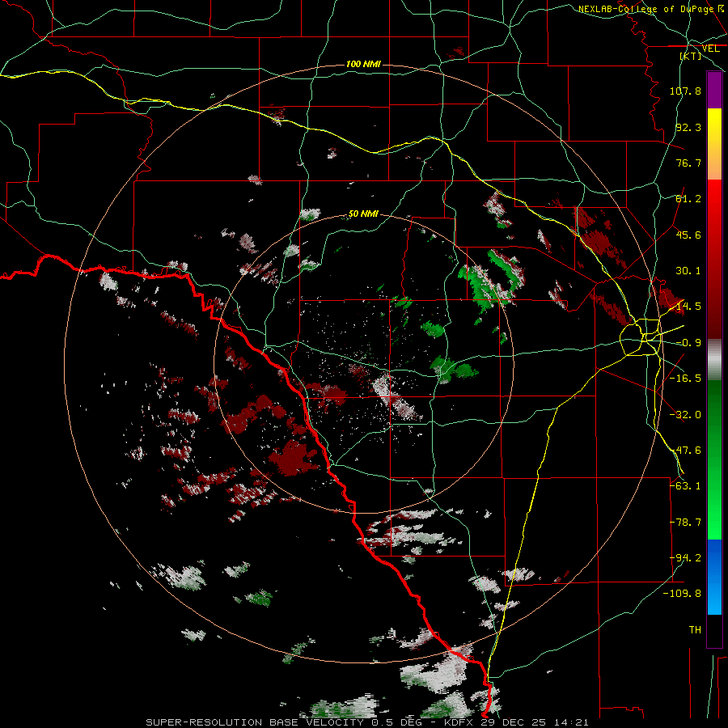Image resolution: width=728 pixels, height=728 pixels.
Task: Click the "TH" label beside the color bar
Action: [x=695, y=630]
